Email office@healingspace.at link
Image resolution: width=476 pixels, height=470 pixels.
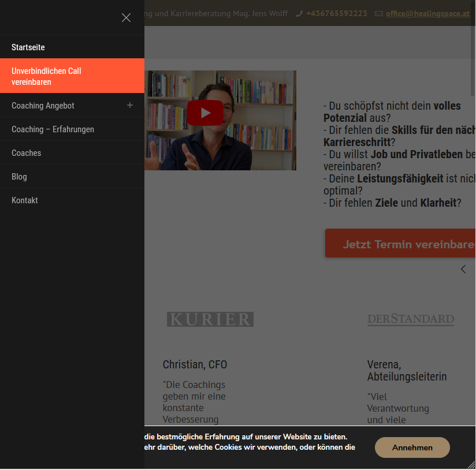point(427,14)
